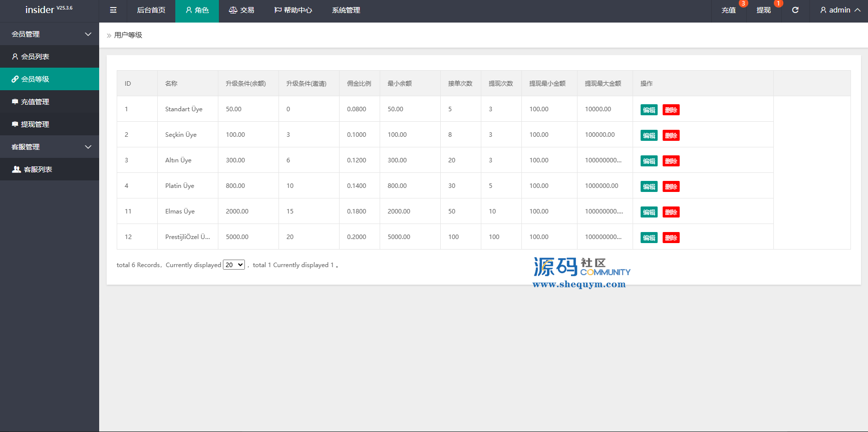Open the admin user menu

[839, 10]
